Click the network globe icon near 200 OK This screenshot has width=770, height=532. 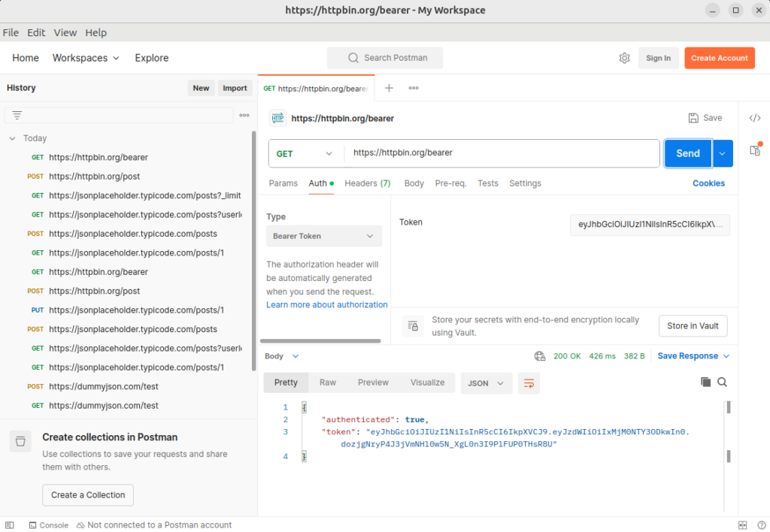pyautogui.click(x=540, y=356)
